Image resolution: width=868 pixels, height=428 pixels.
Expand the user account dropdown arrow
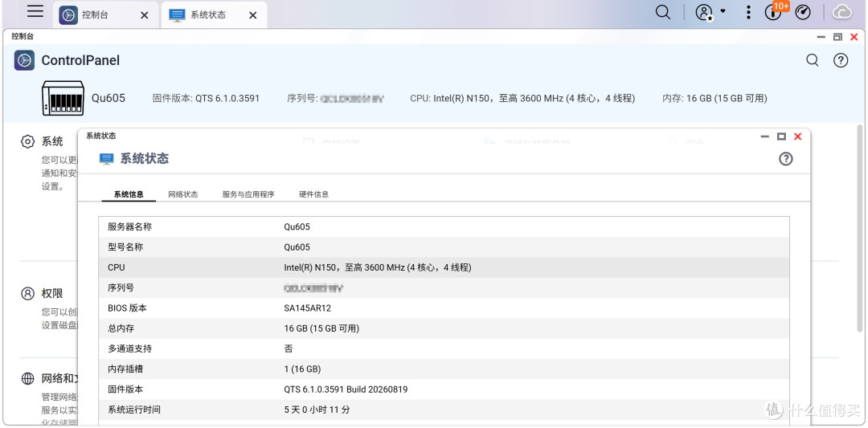click(723, 10)
